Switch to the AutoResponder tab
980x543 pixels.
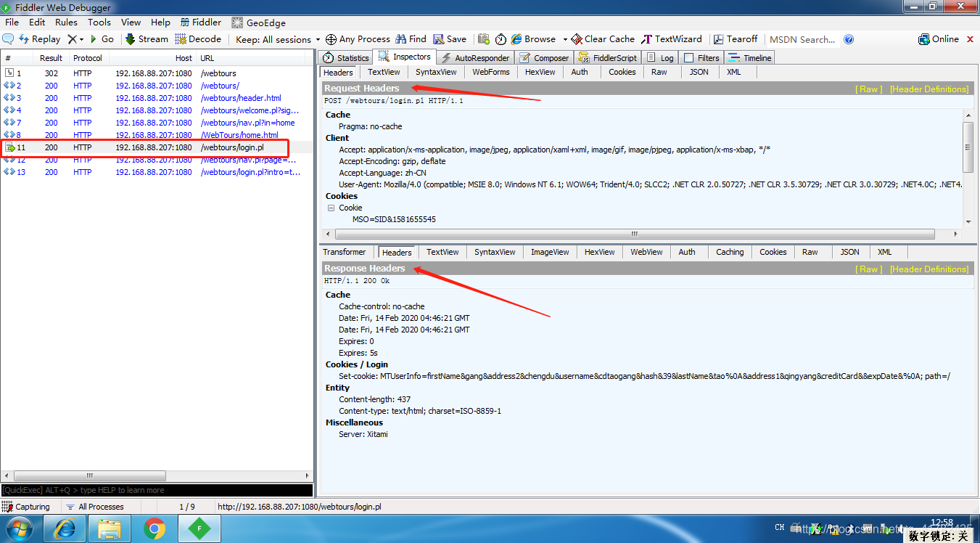(x=475, y=58)
